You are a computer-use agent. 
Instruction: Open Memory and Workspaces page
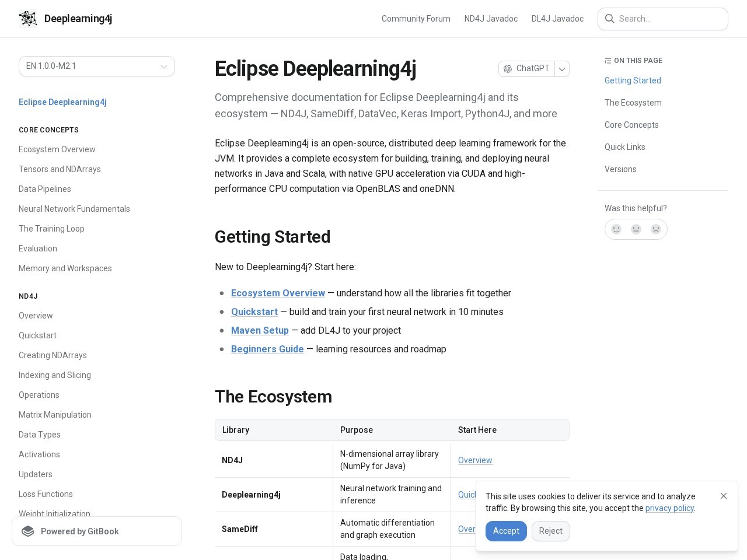pyautogui.click(x=65, y=268)
